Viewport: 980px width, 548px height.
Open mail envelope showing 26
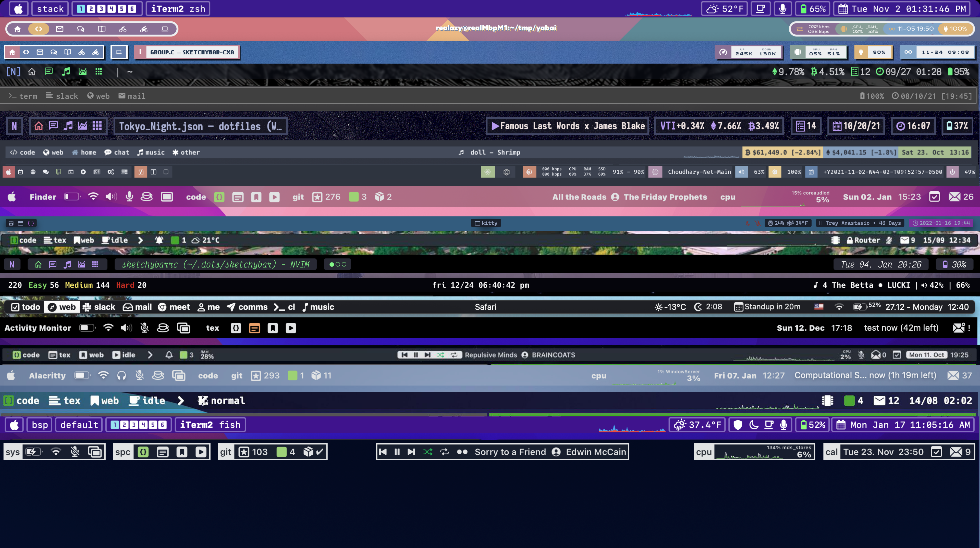pos(961,197)
